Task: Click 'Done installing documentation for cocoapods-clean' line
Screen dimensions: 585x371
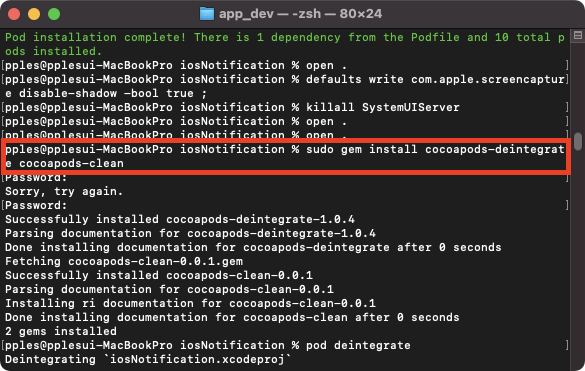Action: (x=232, y=318)
